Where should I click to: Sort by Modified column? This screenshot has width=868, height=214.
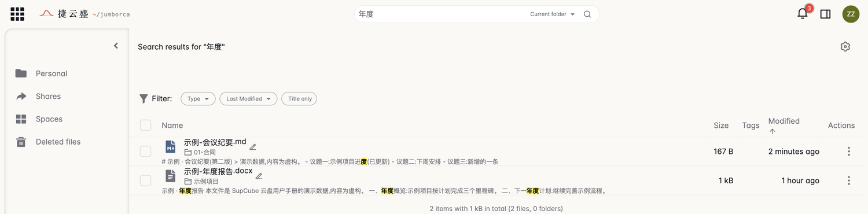784,121
